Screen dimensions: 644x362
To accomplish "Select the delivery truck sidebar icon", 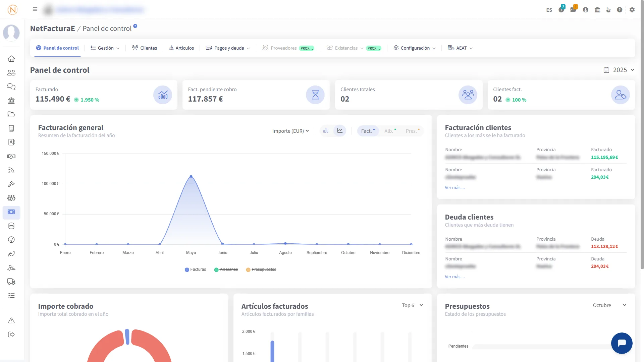I will (x=11, y=282).
